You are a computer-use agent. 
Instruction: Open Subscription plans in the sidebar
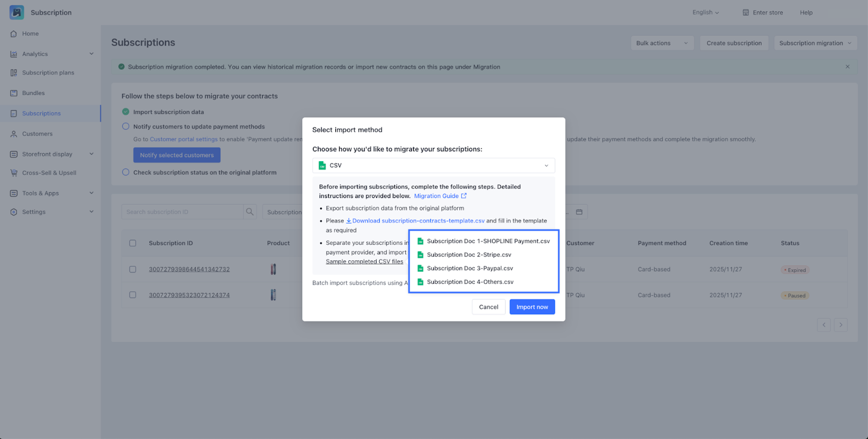click(x=48, y=73)
